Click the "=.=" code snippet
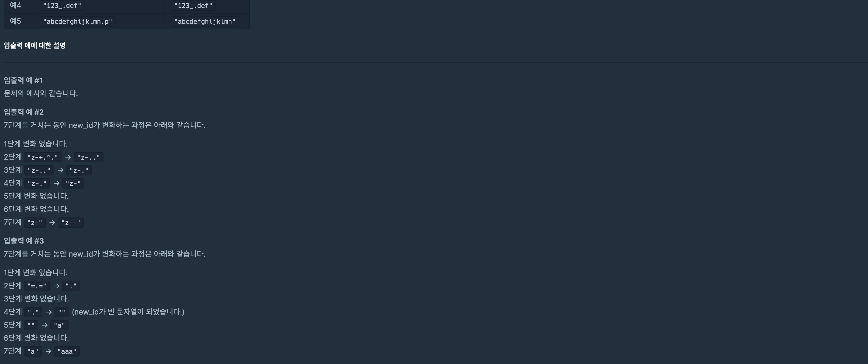Screen dimensions: 868x364 click(x=37, y=286)
